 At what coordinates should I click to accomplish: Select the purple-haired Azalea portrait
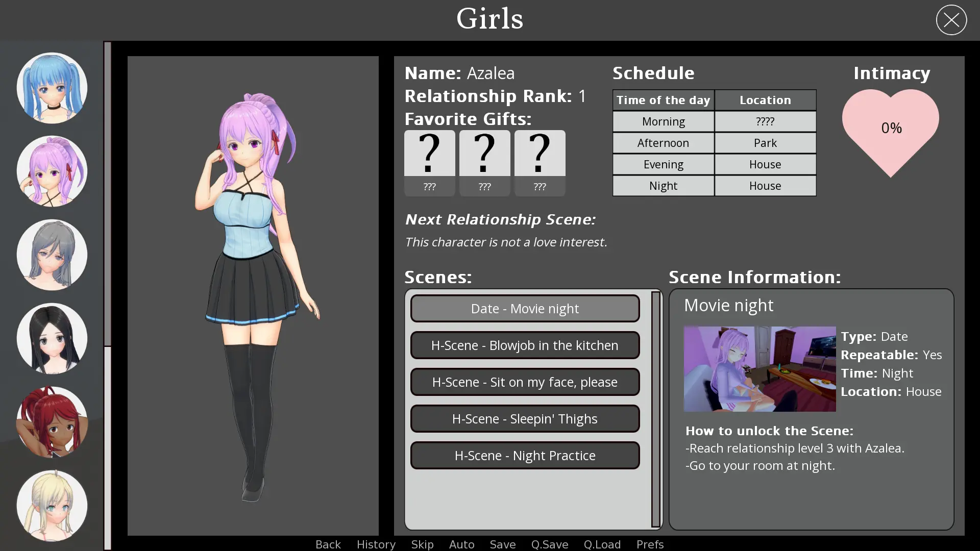click(52, 171)
